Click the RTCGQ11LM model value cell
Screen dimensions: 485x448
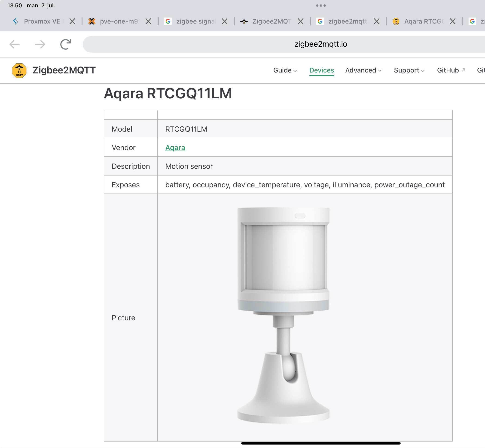pos(305,129)
